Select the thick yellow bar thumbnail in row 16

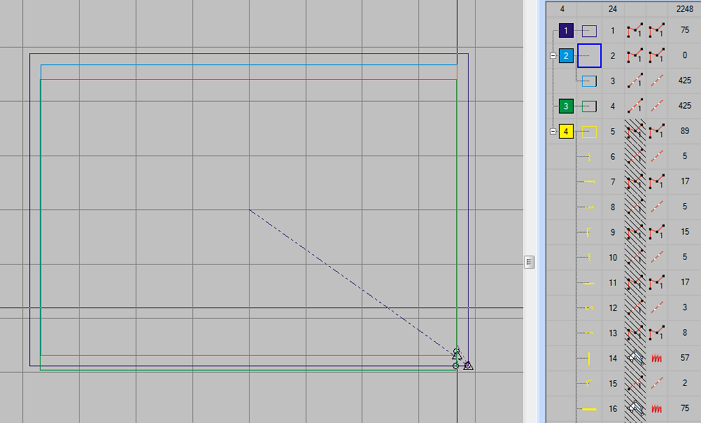pos(589,409)
